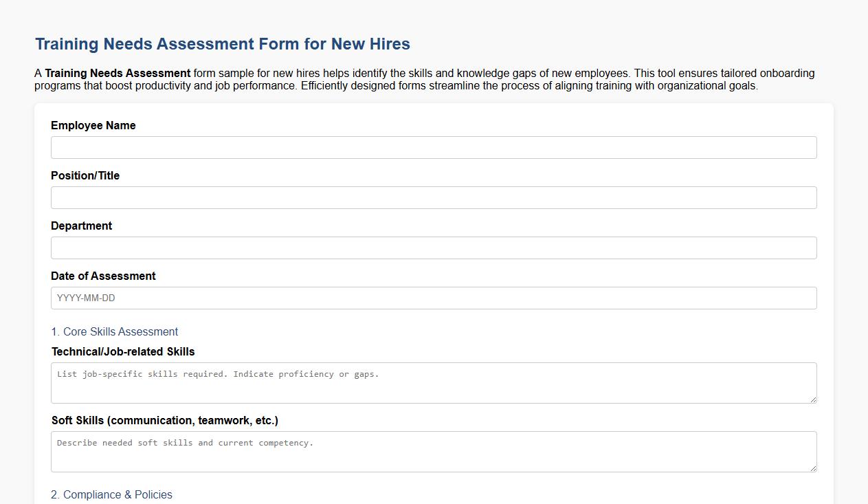The height and width of the screenshot is (504, 868).
Task: Click inside the Technical/Job-related Skills textarea
Action: coord(433,382)
